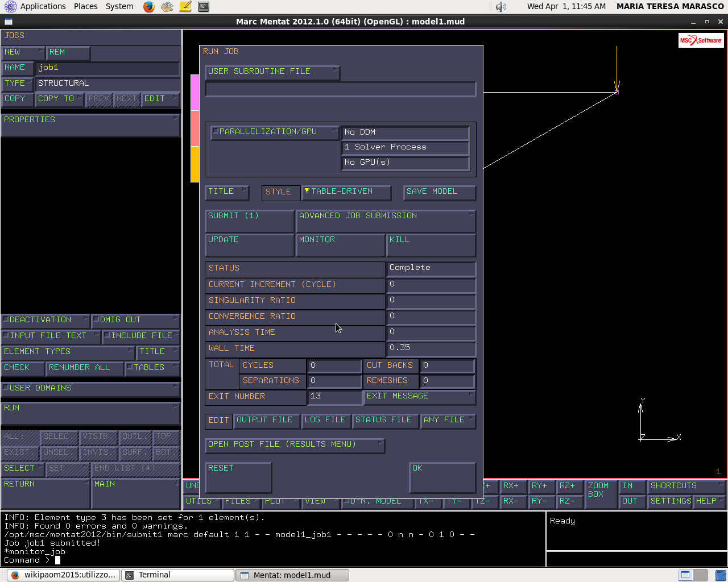Image resolution: width=728 pixels, height=582 pixels.
Task: Click CHECK in Jobs panel
Action: [x=23, y=368]
